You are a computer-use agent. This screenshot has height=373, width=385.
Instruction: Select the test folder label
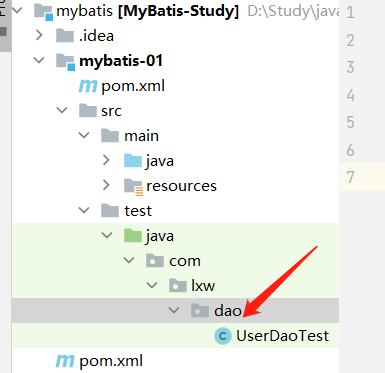(x=138, y=211)
